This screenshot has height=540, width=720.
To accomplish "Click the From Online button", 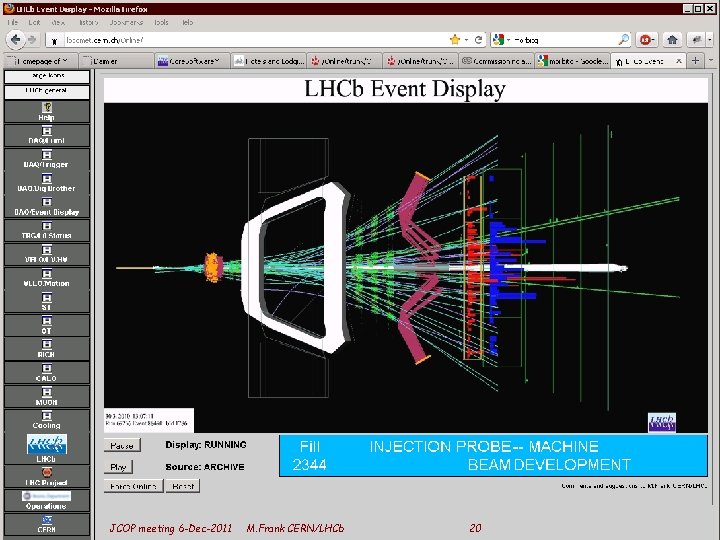I will [x=134, y=486].
